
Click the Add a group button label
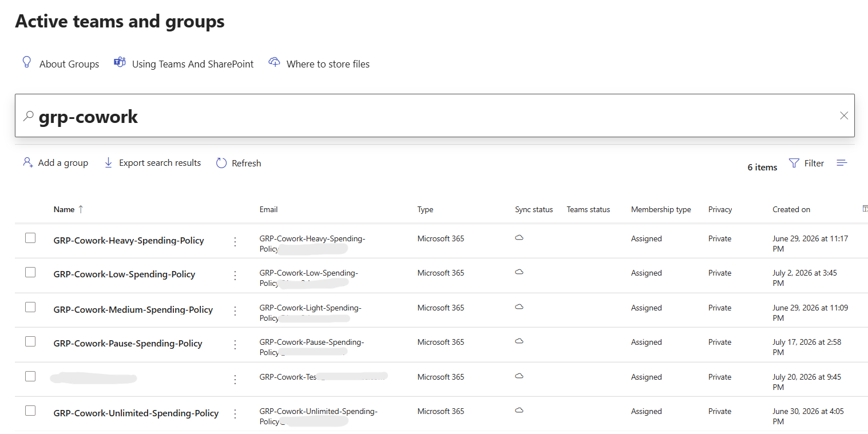pos(63,163)
